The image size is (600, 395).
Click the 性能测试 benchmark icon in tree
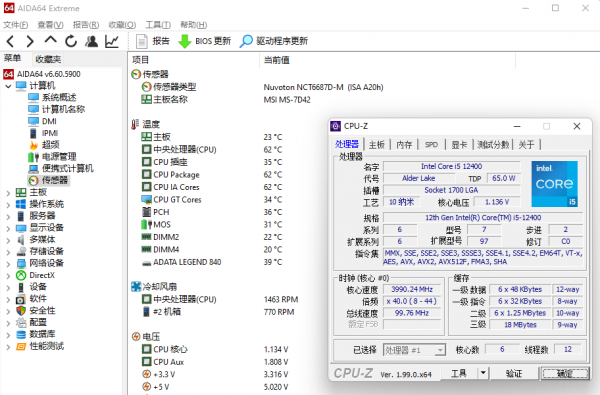(x=21, y=346)
